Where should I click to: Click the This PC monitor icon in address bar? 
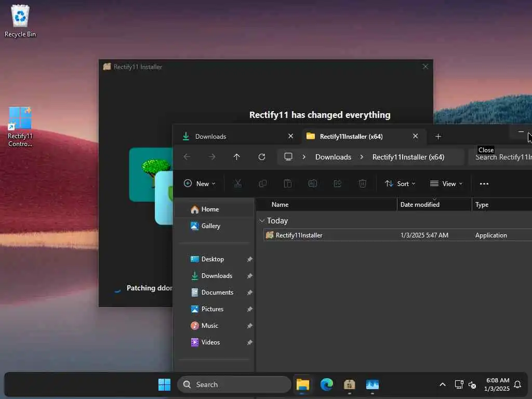tap(288, 157)
